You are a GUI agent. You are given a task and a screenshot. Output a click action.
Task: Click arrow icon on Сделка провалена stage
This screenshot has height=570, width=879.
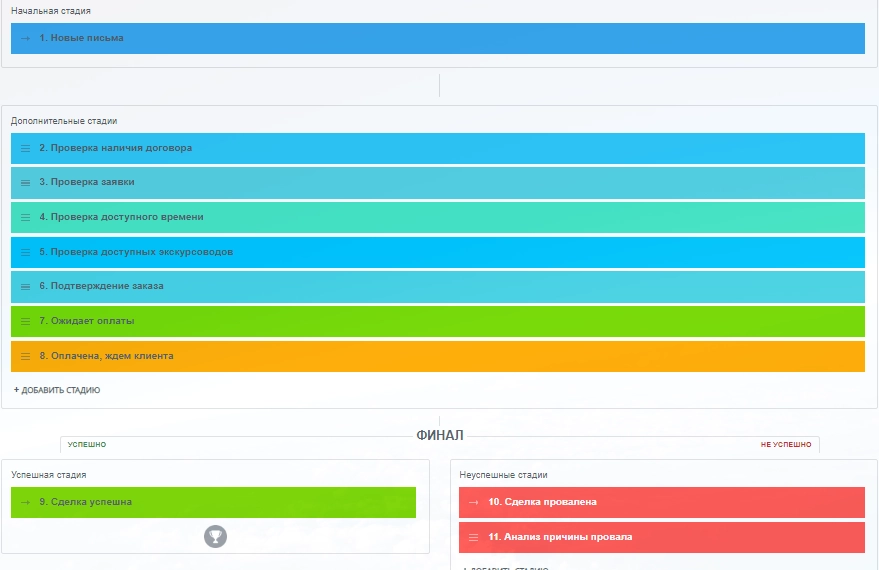coord(474,502)
